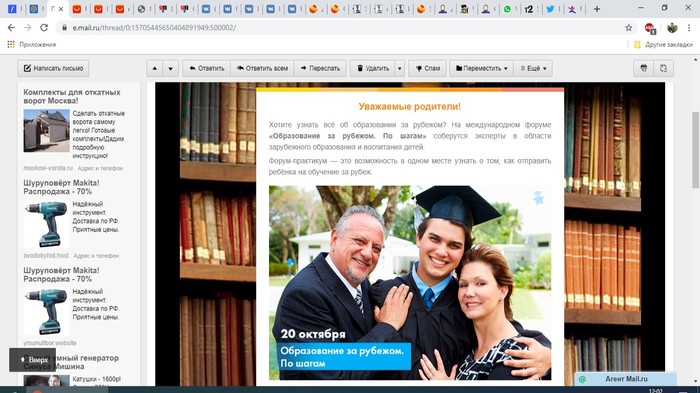Click the Ответить всем button
Viewport: 700px width, 393px height.
[262, 68]
